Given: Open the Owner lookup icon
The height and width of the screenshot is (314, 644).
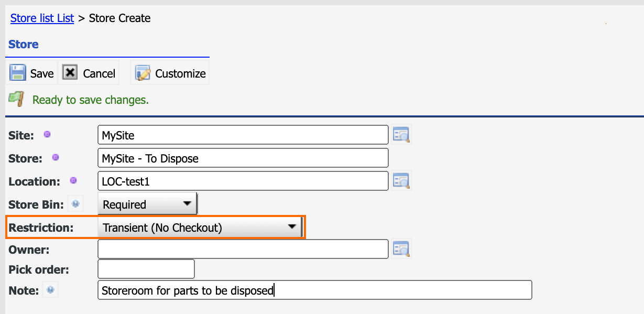Looking at the screenshot, I should pyautogui.click(x=401, y=248).
